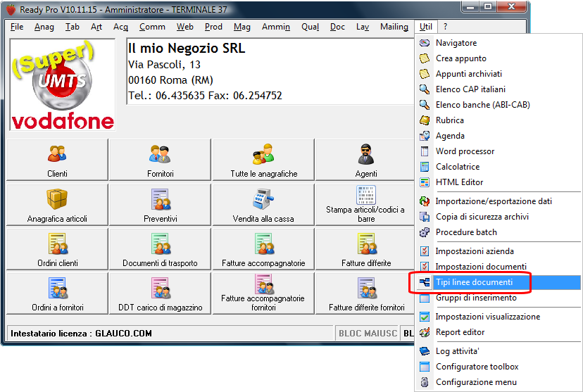This screenshot has height=392, width=583.
Task: Open the Tab menu
Action: click(72, 27)
